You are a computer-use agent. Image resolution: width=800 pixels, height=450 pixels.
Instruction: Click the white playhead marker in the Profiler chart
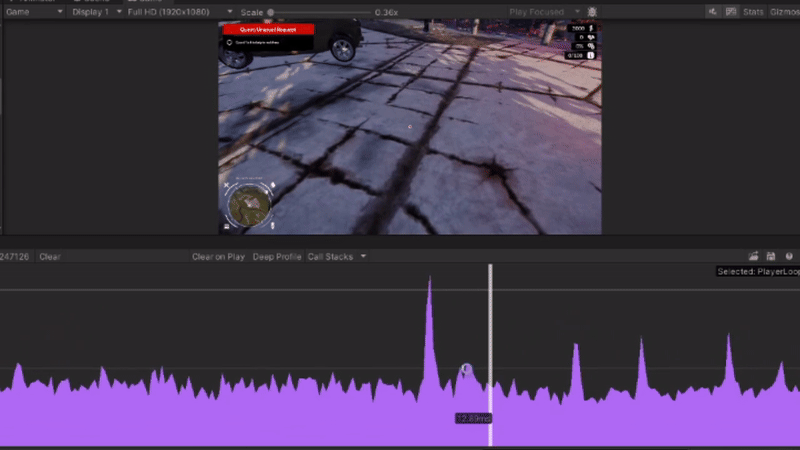[490, 355]
